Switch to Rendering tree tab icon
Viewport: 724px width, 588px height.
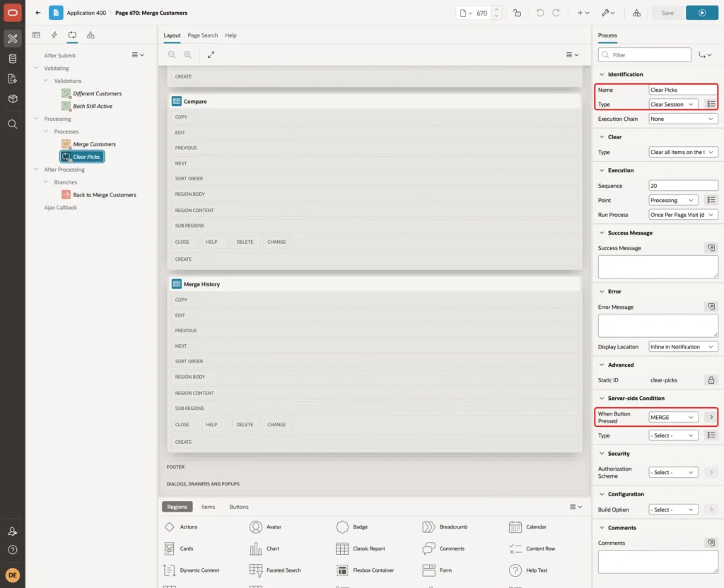pyautogui.click(x=36, y=35)
